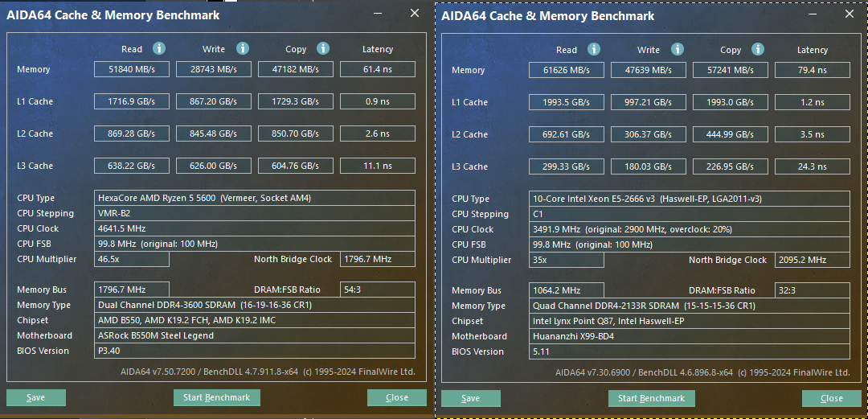Click motherboard Huananzhi X99-BD4
The height and width of the screenshot is (419, 868).
(x=690, y=336)
